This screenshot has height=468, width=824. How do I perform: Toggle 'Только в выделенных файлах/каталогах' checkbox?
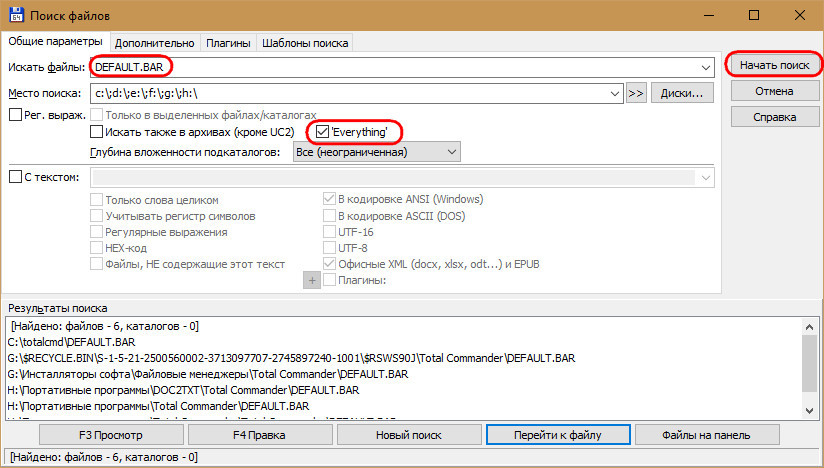click(x=97, y=115)
